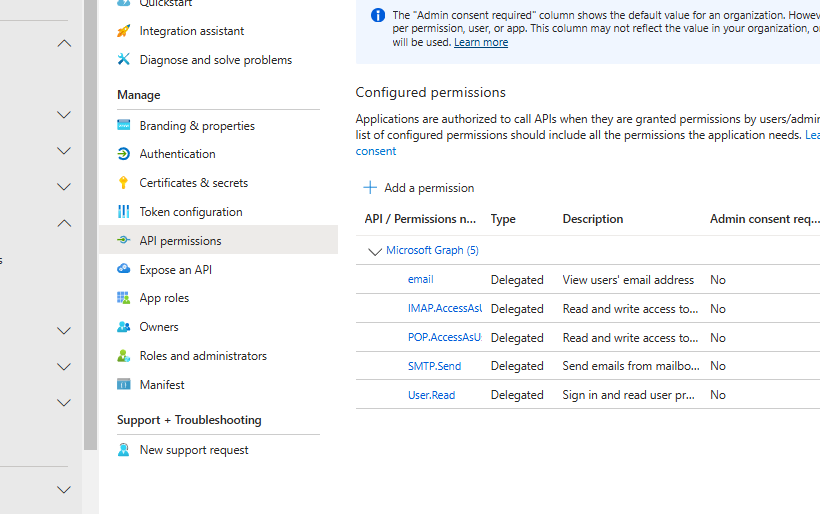The image size is (820, 514).
Task: Follow the consent link under Configured permissions
Action: tap(375, 151)
